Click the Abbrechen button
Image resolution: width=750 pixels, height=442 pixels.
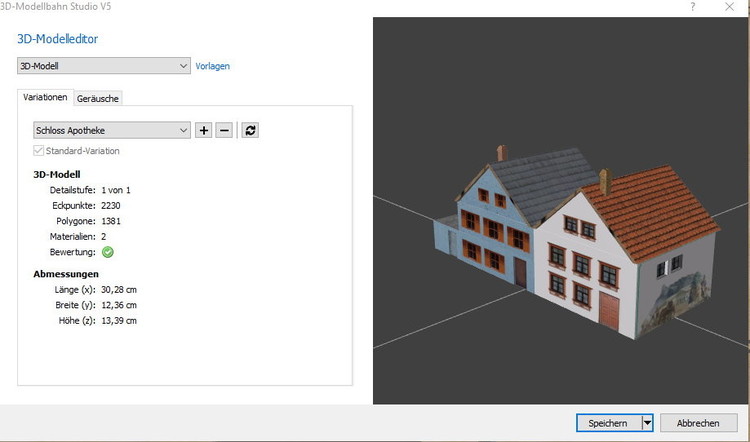[698, 423]
